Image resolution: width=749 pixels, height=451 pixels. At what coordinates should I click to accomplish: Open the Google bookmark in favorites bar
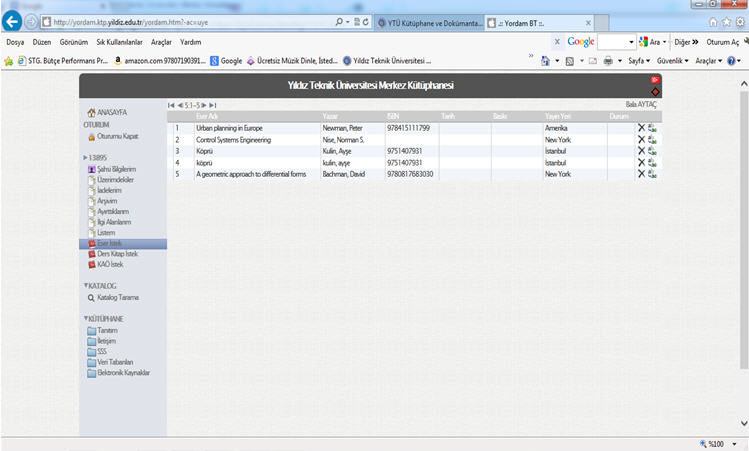tap(225, 60)
